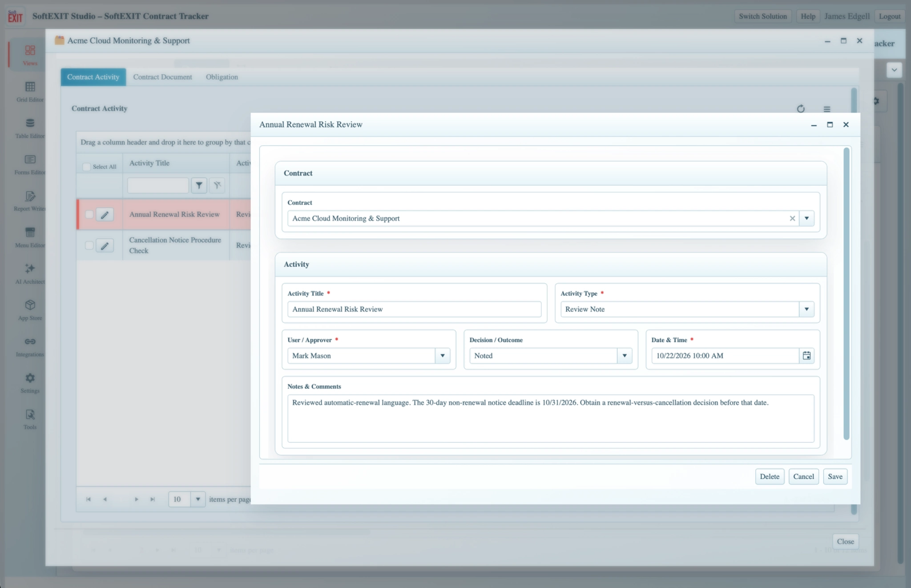Check the Cancellation Notice Procedure Check row checkbox
This screenshot has height=588, width=911.
pyautogui.click(x=89, y=245)
